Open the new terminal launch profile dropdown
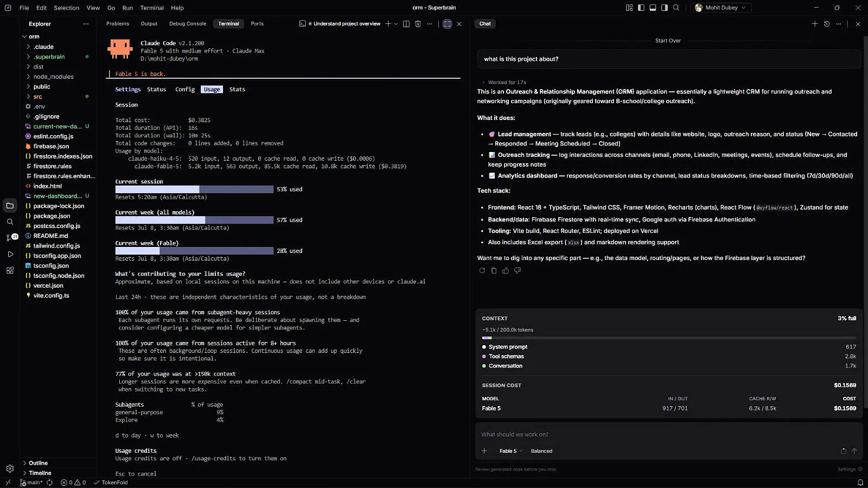The width and height of the screenshot is (868, 488). coord(396,24)
